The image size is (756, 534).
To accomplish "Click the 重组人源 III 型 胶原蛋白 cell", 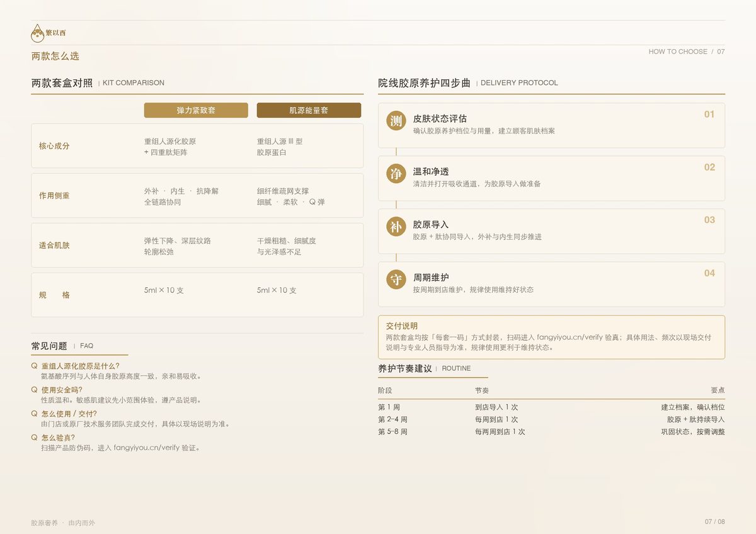I will [x=280, y=147].
